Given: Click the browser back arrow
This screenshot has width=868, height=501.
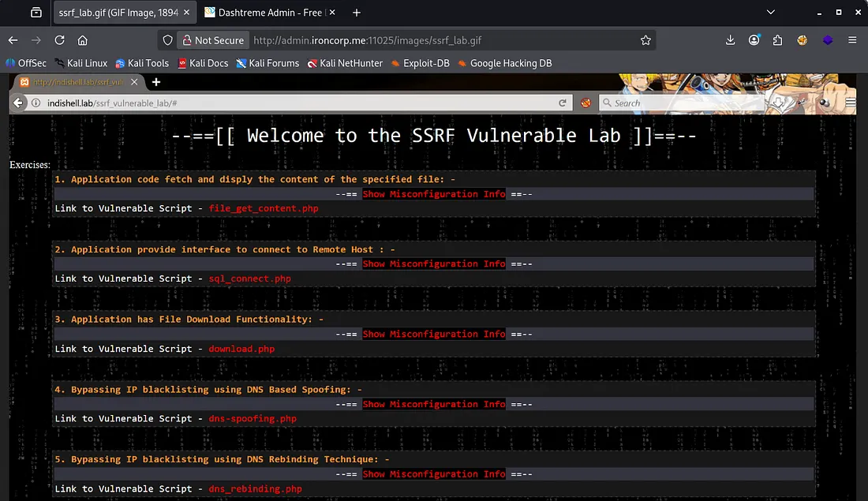Looking at the screenshot, I should [x=13, y=40].
